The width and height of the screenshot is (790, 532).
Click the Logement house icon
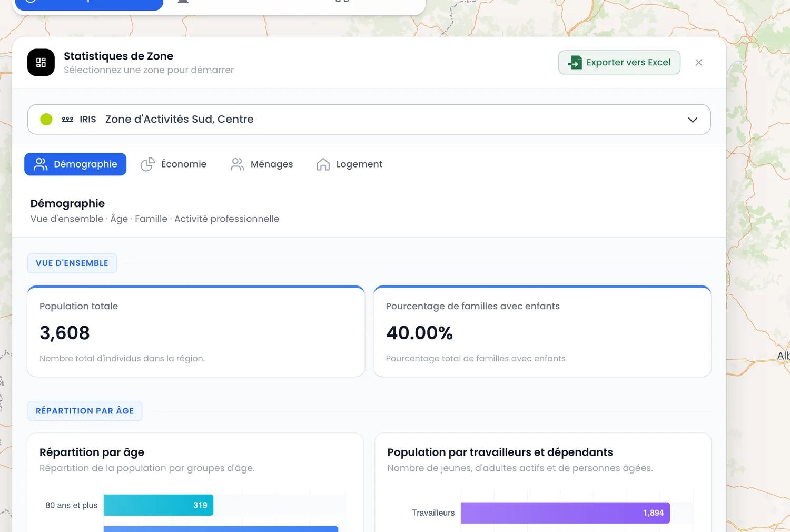click(323, 164)
